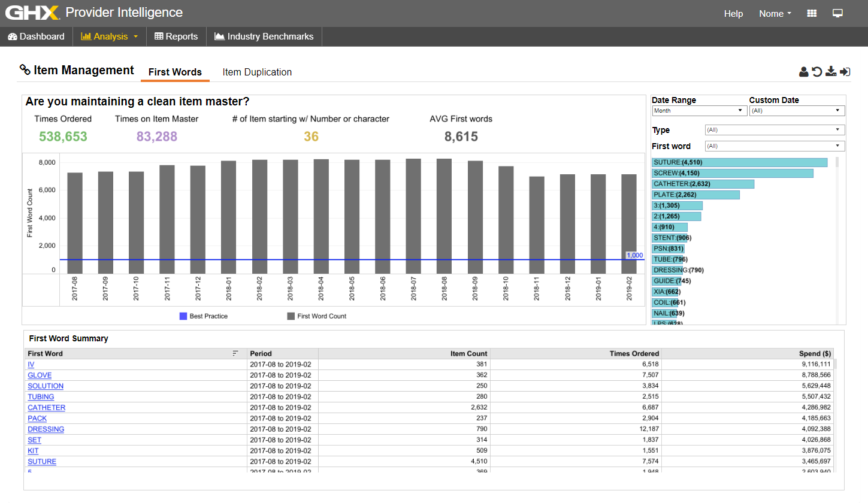Open the Type filter dropdown
Viewport: 868px width, 503px height.
(775, 130)
